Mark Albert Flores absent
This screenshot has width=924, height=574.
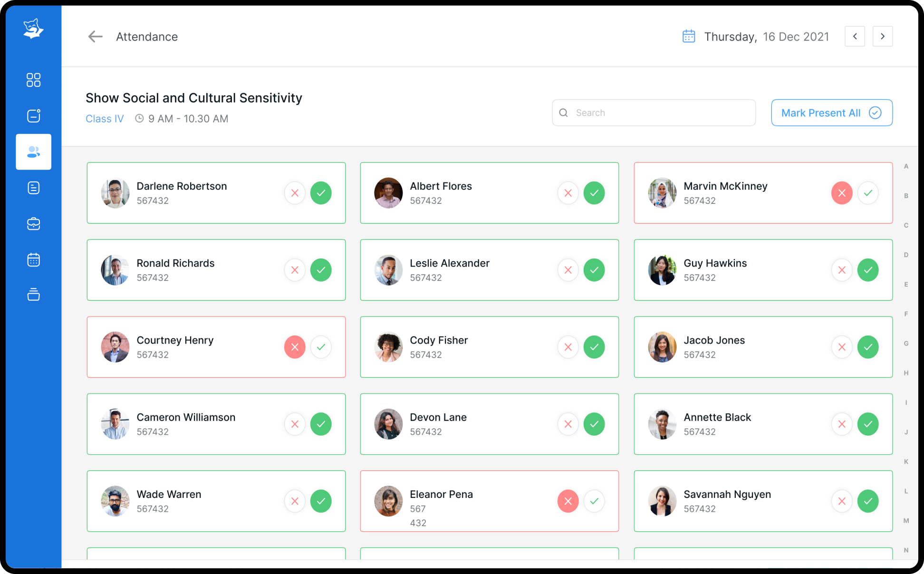[x=568, y=193]
